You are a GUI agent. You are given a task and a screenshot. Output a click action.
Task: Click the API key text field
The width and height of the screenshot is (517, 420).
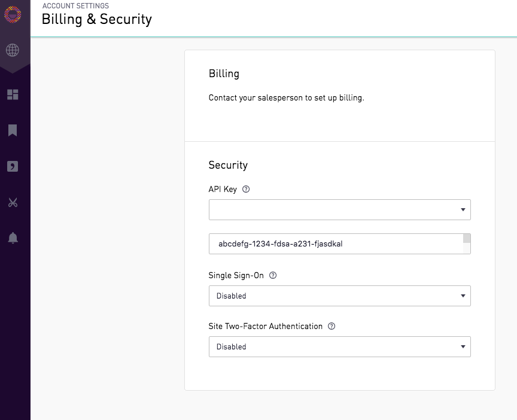coord(336,244)
